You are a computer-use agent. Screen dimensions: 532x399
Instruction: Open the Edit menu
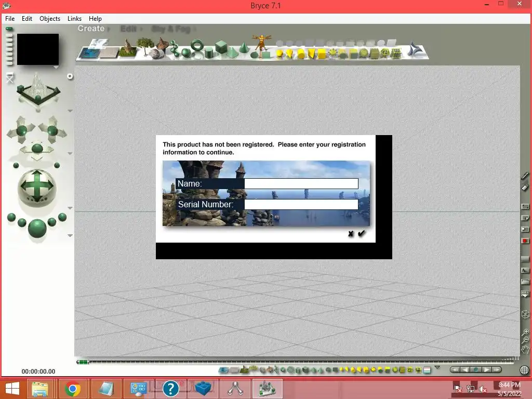pos(27,19)
